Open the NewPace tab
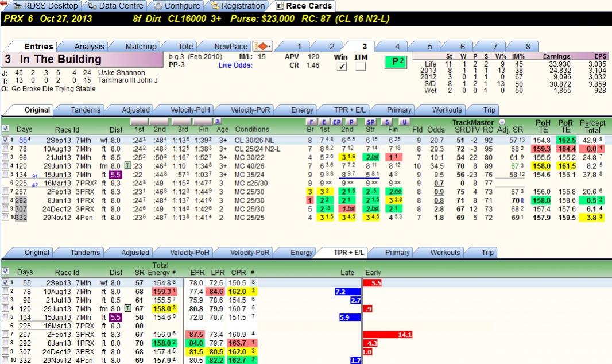Screen dimensions: 612x364 coord(230,47)
